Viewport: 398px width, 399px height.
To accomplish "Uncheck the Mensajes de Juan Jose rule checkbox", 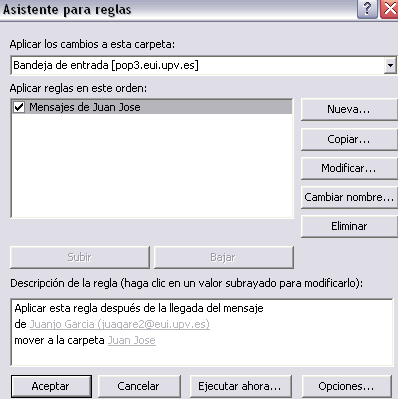I will 19,107.
